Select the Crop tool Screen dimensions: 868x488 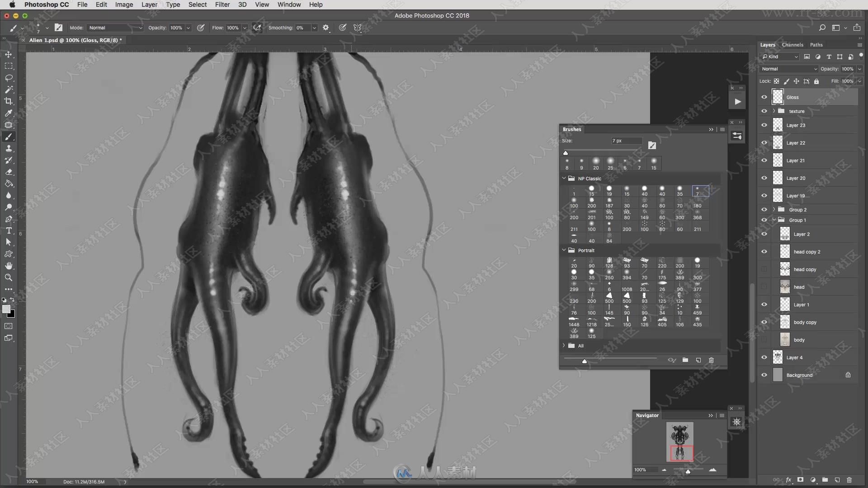[x=9, y=101]
